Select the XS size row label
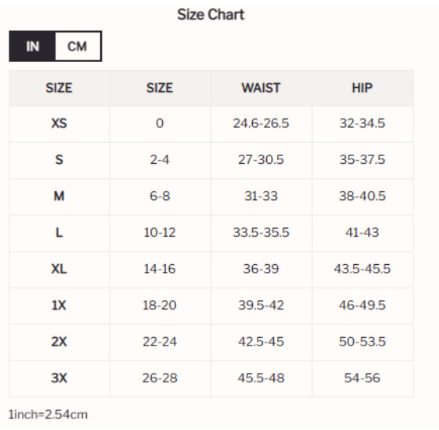439x430 pixels. 59,123
